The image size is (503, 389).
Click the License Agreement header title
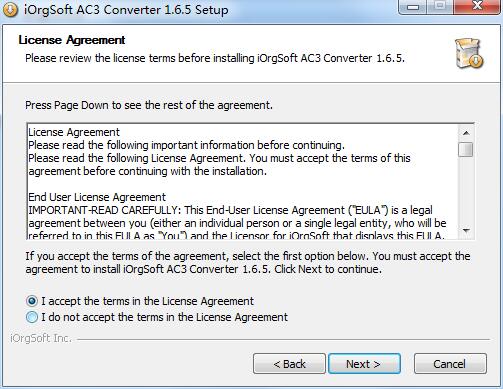(x=72, y=40)
